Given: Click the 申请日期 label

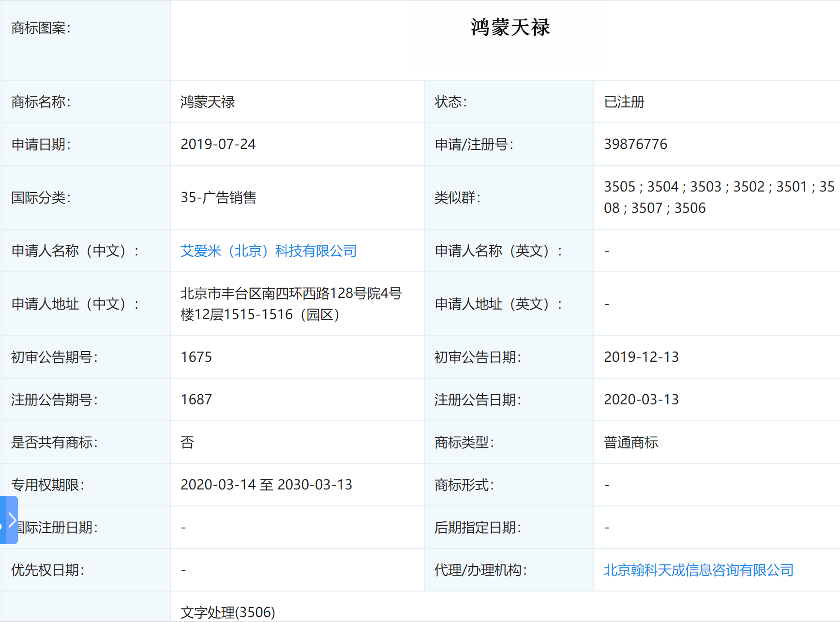Looking at the screenshot, I should (41, 145).
